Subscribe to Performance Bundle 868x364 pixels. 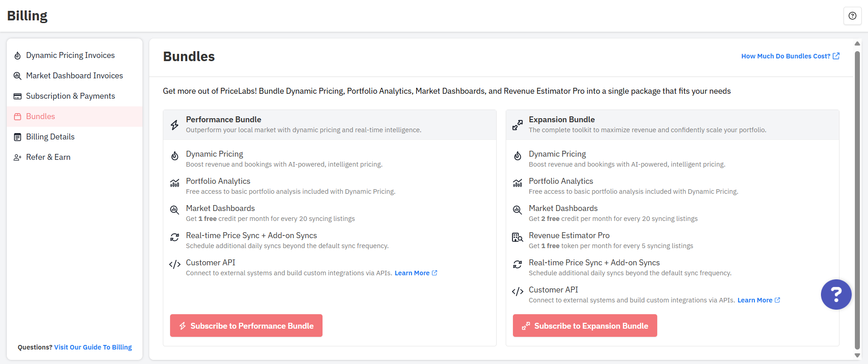tap(246, 326)
